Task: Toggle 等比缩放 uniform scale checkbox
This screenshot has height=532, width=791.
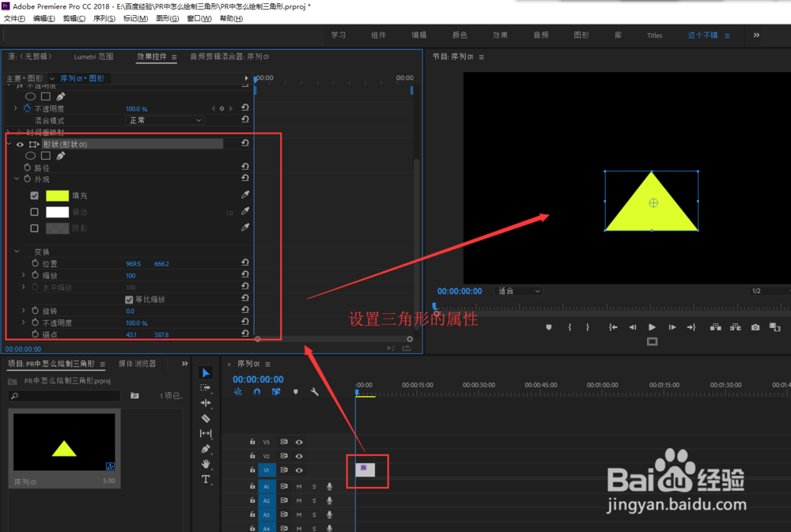Action: pyautogui.click(x=129, y=300)
